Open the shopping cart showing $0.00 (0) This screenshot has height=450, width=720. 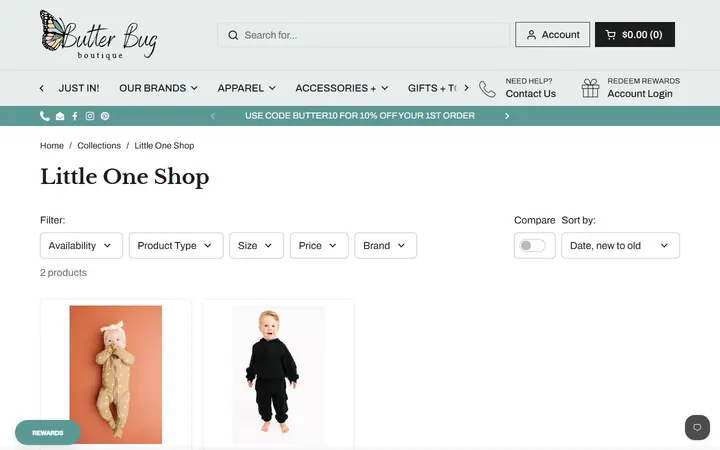coord(635,34)
